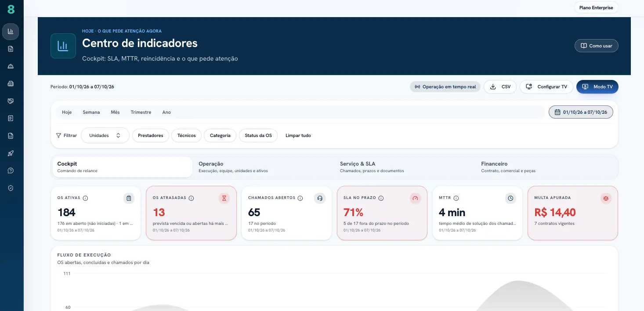
Task: Switch to the Cockpit tab
Action: coord(122,167)
